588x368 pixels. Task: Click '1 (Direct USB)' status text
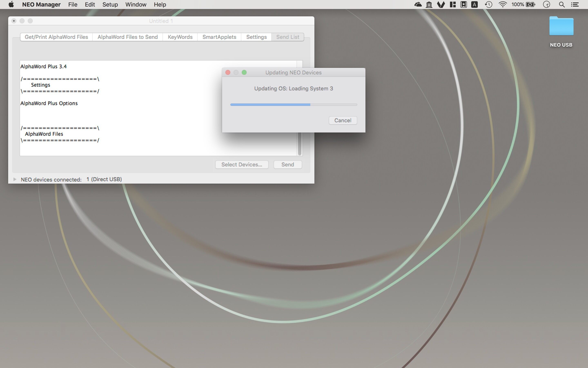tap(104, 179)
